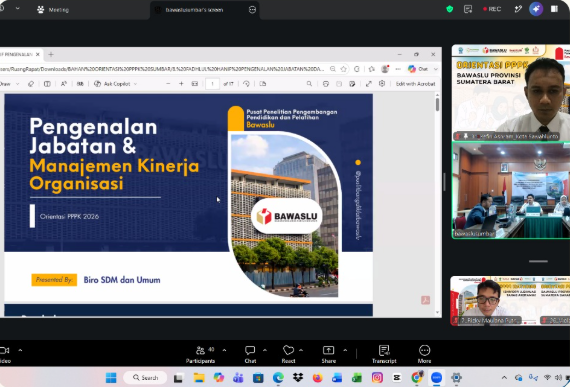Close the PENGENALAN PDF browser tab
Screen dimensions: 570x387
(x=38, y=55)
